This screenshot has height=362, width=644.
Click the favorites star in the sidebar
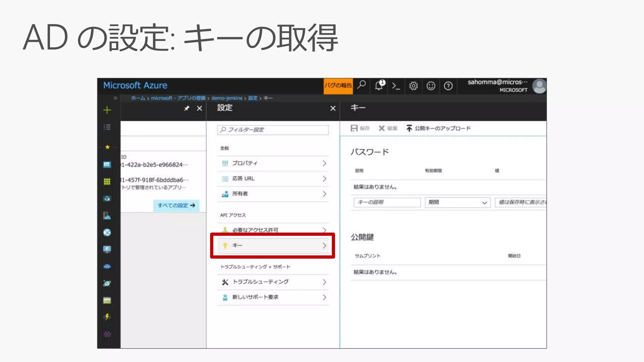click(107, 147)
